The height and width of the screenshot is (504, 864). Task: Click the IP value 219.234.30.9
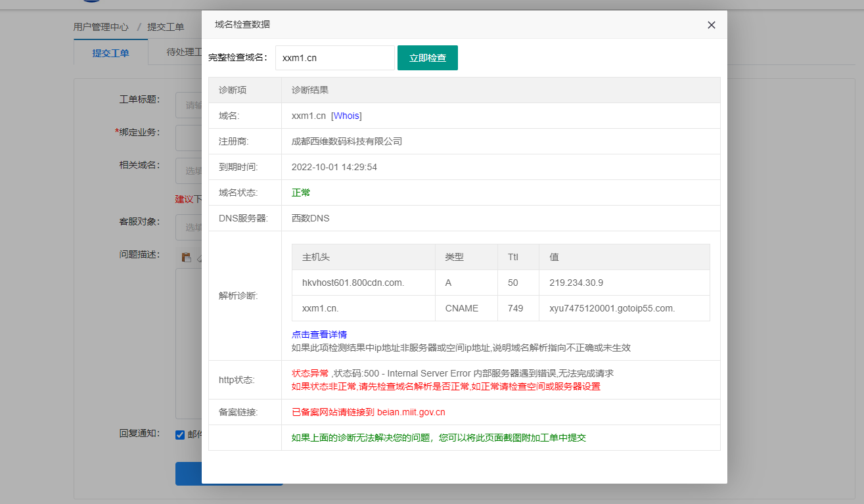pos(576,283)
